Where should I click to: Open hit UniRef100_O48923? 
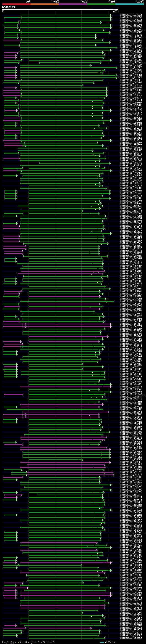click(131, 20)
